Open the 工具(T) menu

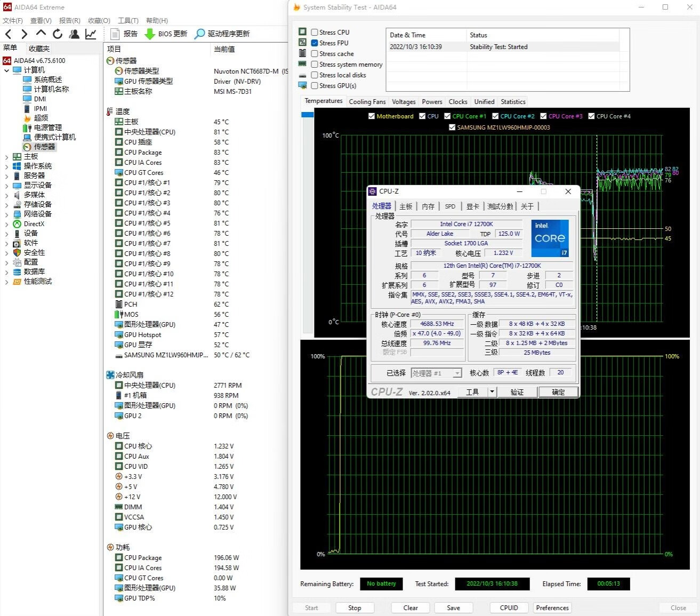tap(128, 21)
